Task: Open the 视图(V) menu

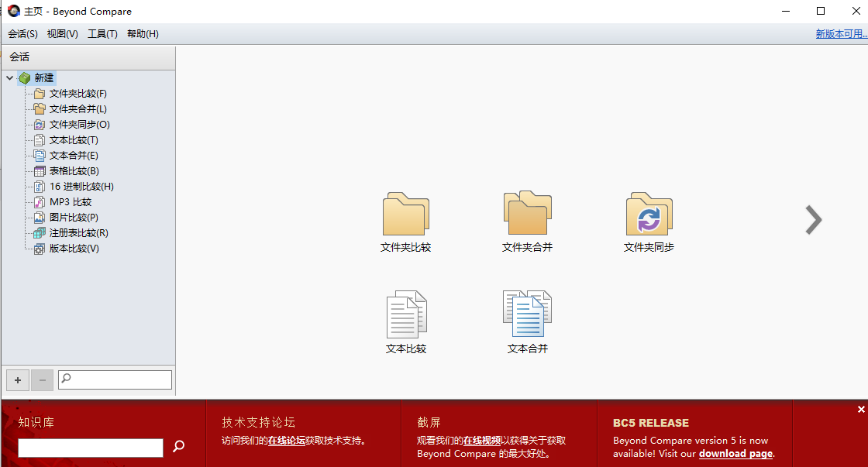Action: (63, 34)
